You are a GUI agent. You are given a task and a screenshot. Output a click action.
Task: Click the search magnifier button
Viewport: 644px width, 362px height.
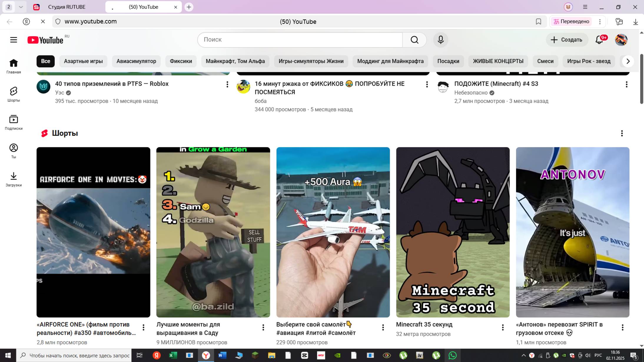[x=414, y=40]
